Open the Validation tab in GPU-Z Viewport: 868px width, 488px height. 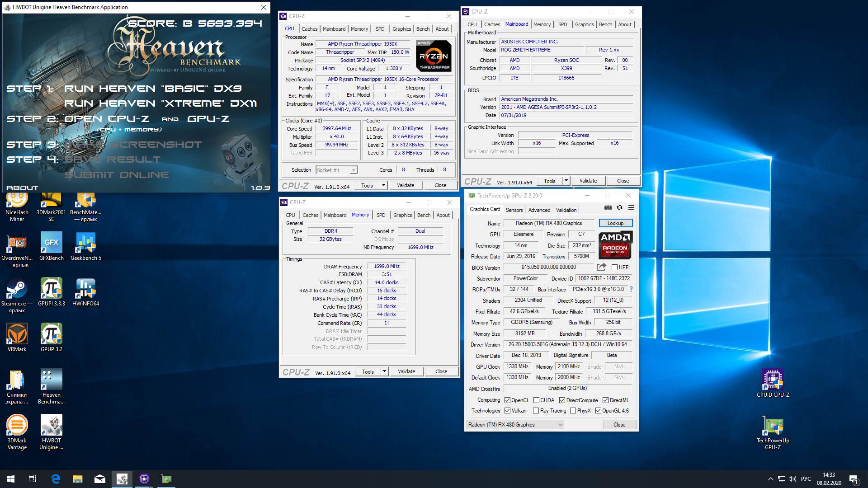pos(566,210)
